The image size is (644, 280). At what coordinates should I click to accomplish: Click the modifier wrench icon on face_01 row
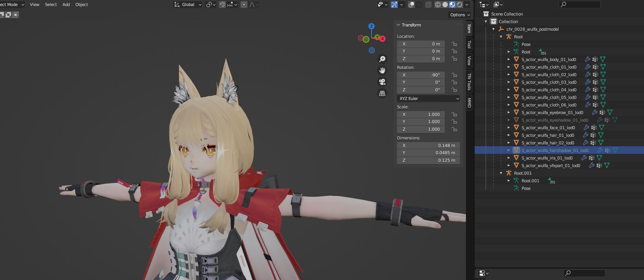pyautogui.click(x=586, y=128)
